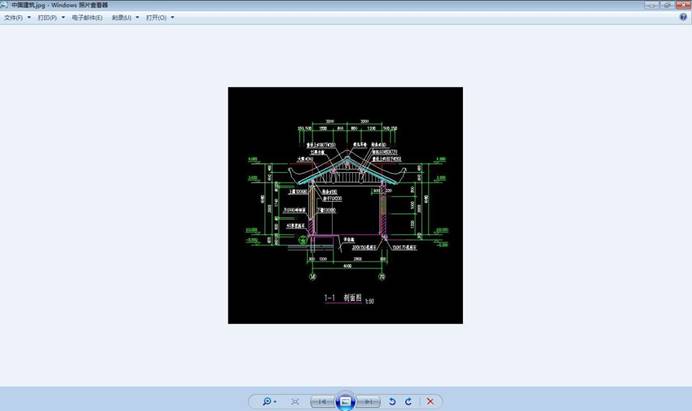
Task: Start the slideshow with the center round button
Action: point(345,400)
